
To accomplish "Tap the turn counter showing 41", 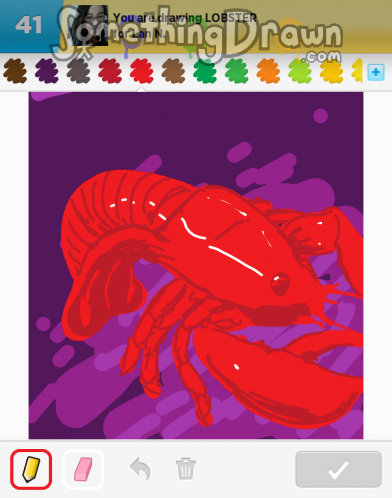I will tap(29, 25).
